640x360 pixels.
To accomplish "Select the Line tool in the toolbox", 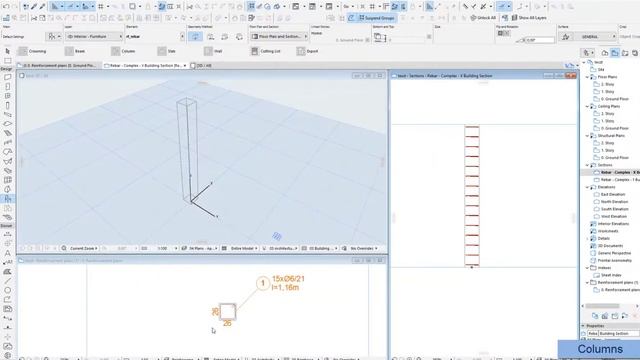I will [7, 281].
